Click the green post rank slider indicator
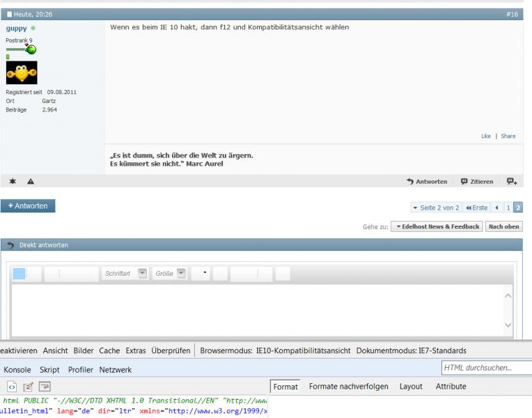The width and height of the screenshot is (532, 418). [30, 49]
